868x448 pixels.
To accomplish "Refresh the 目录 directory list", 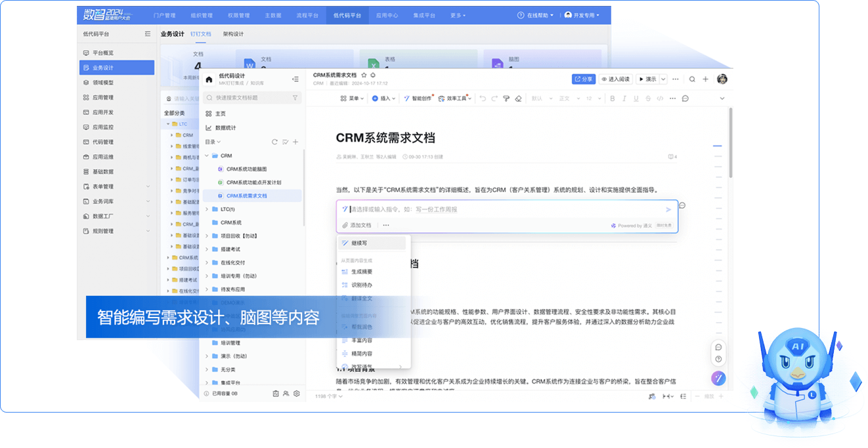I will (274, 142).
